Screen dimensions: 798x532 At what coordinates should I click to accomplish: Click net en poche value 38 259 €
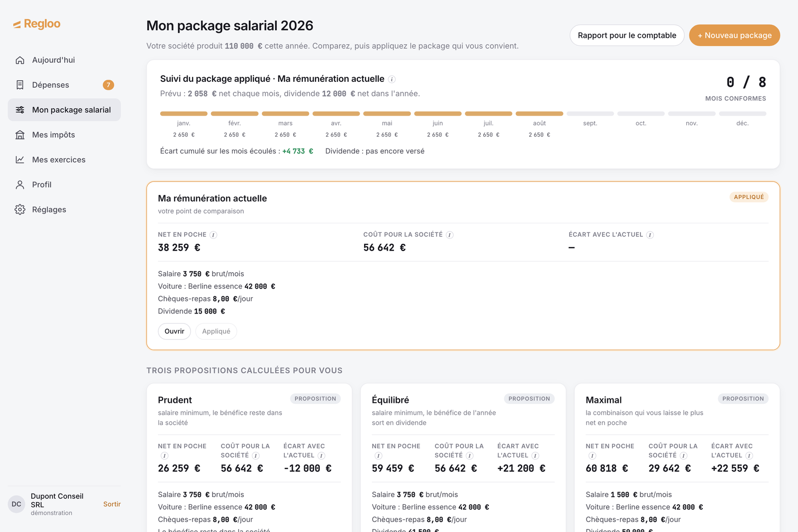179,248
